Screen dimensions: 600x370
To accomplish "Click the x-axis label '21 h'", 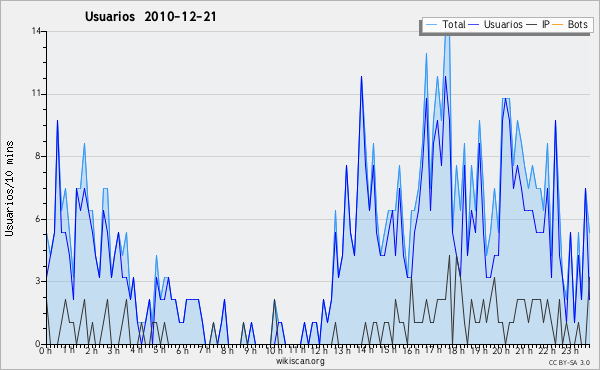I will [524, 350].
